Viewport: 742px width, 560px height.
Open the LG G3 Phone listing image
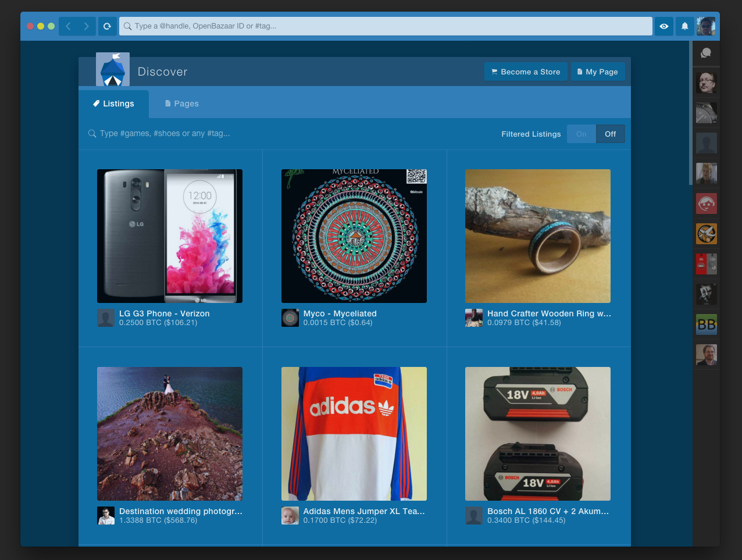click(170, 236)
